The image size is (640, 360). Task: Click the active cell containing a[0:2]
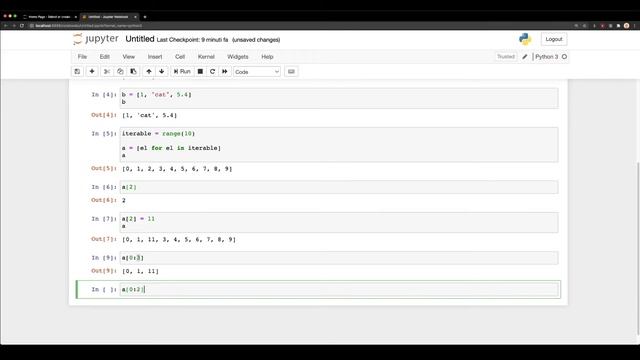tap(339, 289)
